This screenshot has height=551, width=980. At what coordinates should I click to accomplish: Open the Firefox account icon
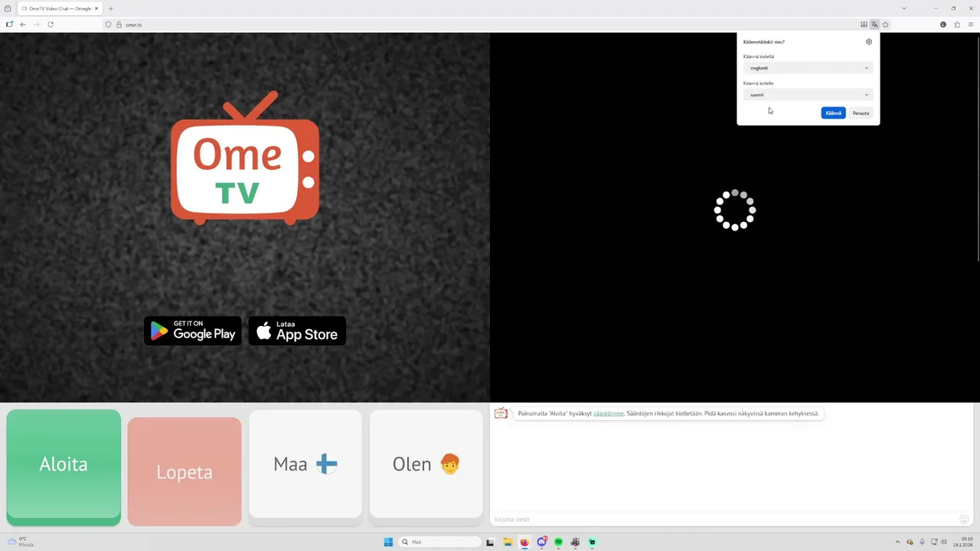(x=943, y=24)
